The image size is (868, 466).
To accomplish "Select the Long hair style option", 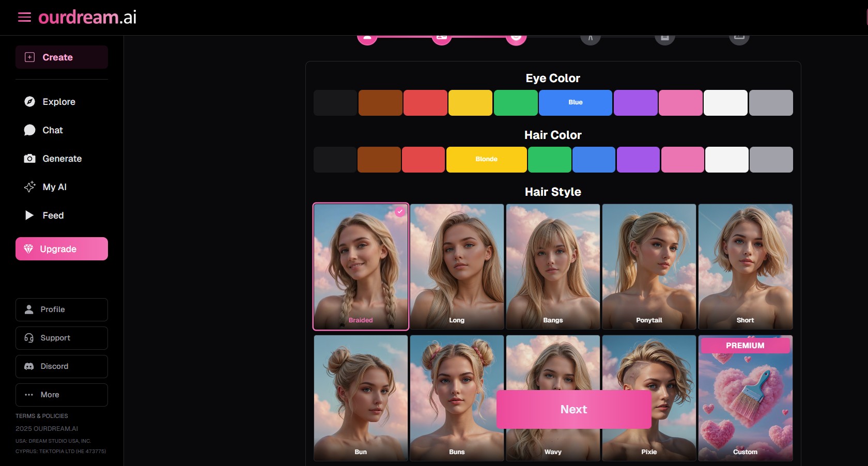I will (457, 266).
